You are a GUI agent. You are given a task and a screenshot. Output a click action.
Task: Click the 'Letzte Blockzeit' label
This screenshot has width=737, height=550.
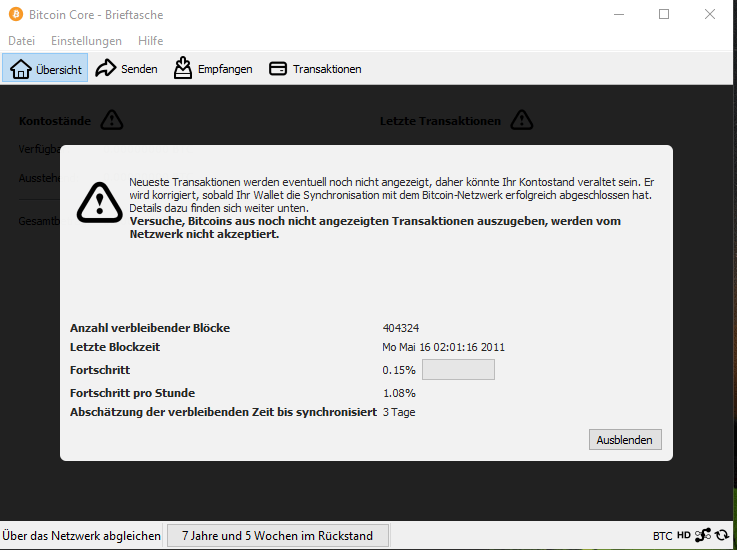(115, 347)
